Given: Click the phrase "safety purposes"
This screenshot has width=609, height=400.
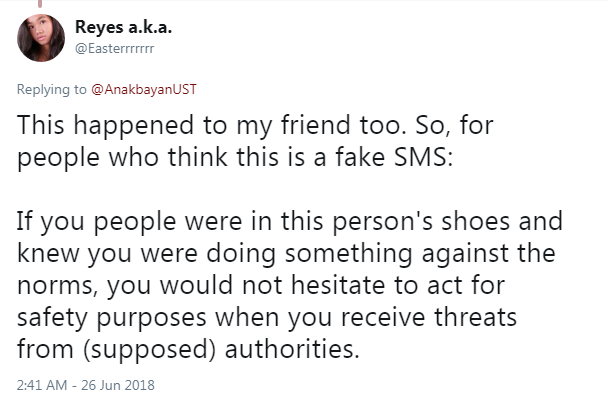Looking at the screenshot, I should 111,318.
